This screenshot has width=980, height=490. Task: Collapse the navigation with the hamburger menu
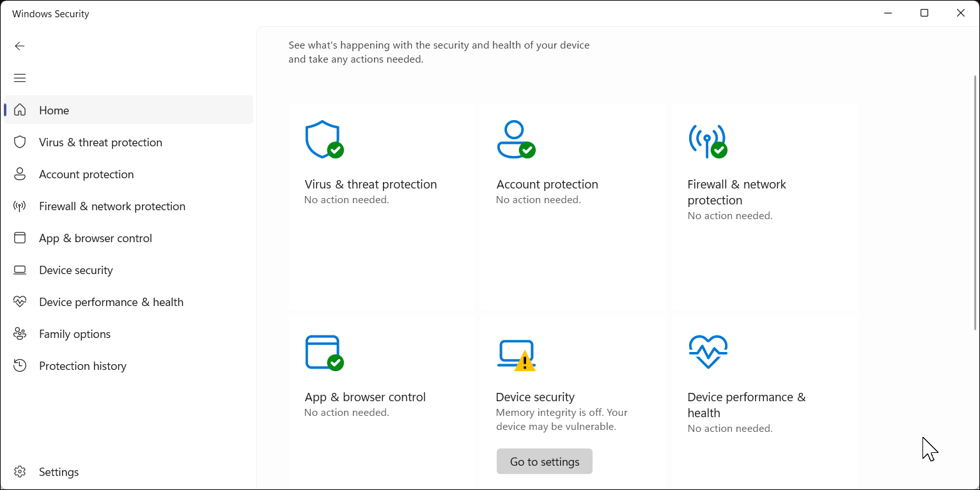(x=20, y=78)
